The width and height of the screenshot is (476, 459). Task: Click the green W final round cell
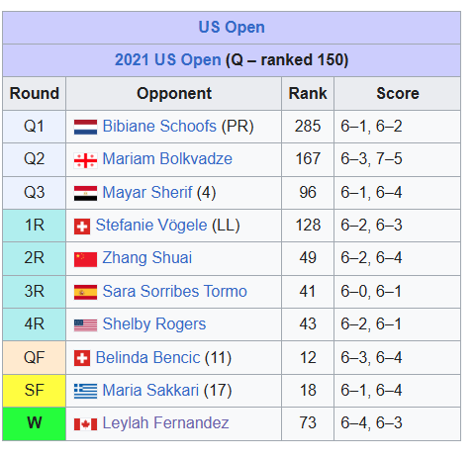(35, 424)
